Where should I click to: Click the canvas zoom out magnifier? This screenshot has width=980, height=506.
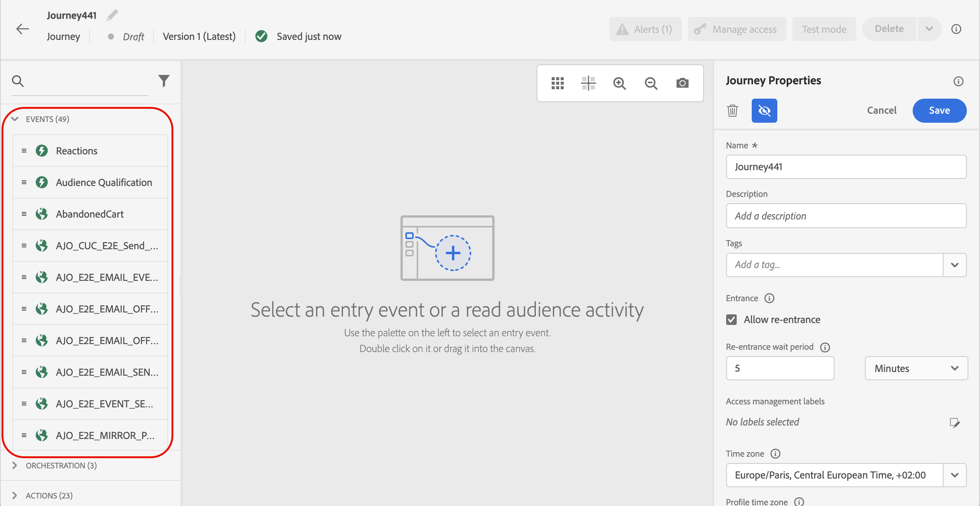tap(651, 83)
